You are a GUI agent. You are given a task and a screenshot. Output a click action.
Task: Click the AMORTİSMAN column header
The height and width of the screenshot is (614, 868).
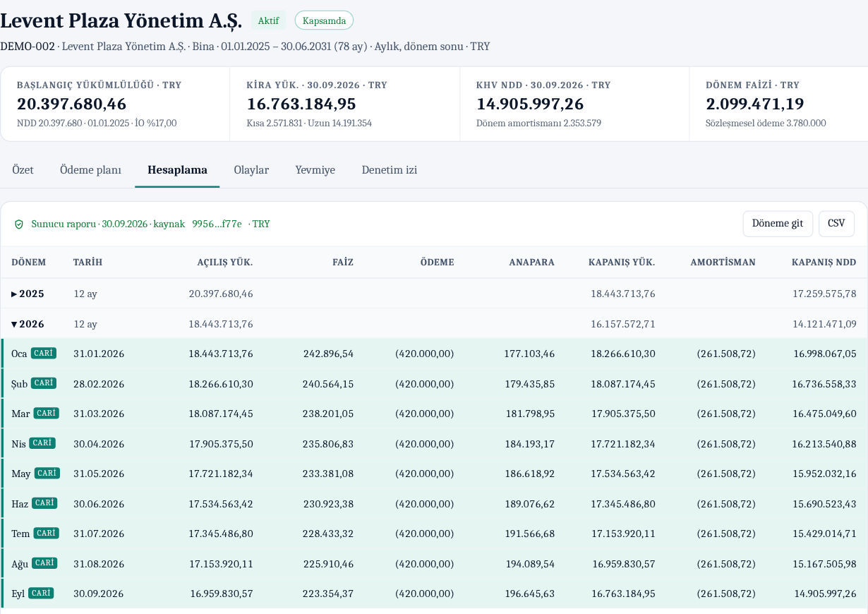point(723,263)
